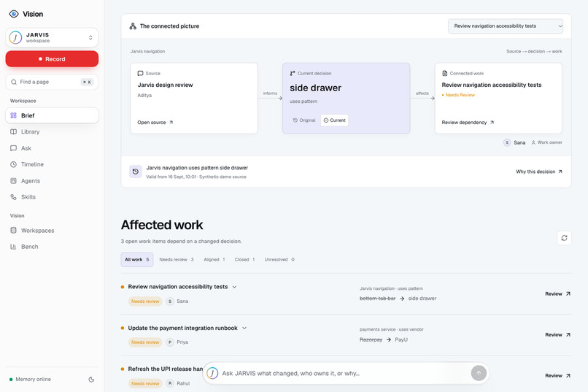Viewport: 588px width, 392px height.
Task: Switch decision view to Original
Action: pyautogui.click(x=304, y=120)
